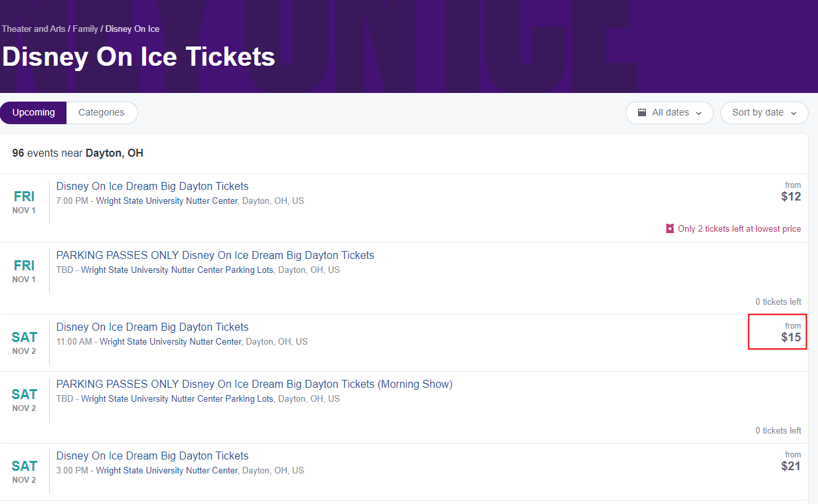Open the Fri Nov 1 7:00 PM event

point(153,187)
